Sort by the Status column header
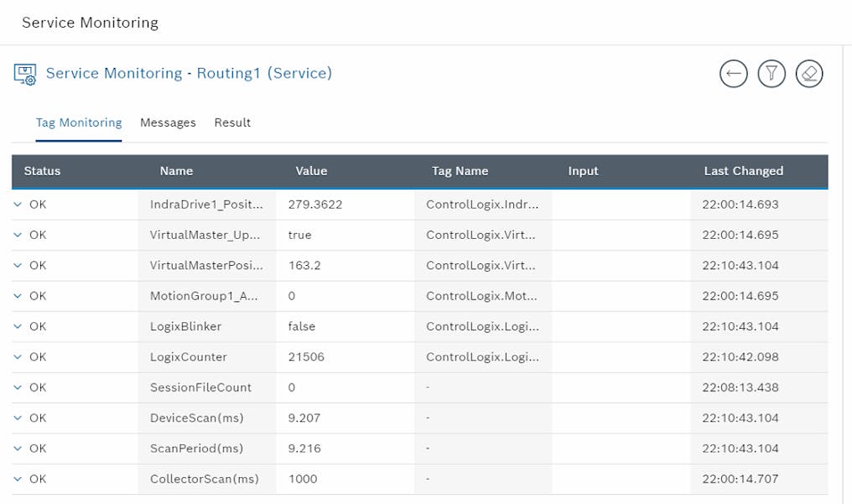The height and width of the screenshot is (504, 852). click(x=43, y=171)
